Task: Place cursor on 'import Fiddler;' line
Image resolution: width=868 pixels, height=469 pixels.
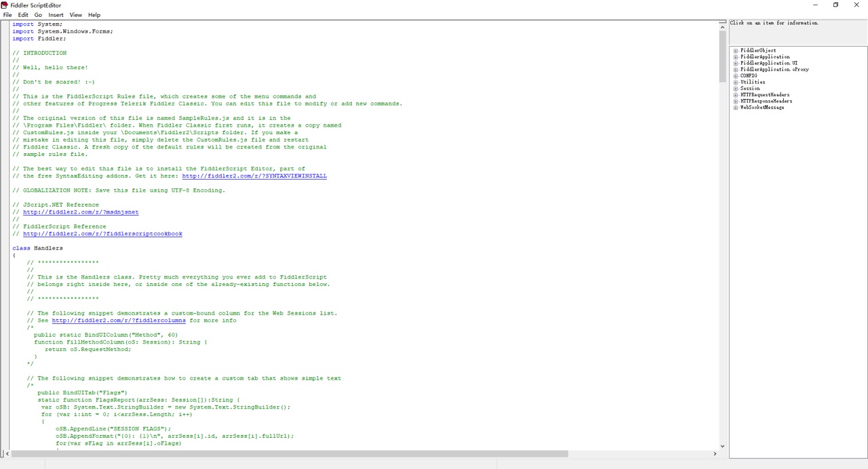Action: (x=39, y=39)
